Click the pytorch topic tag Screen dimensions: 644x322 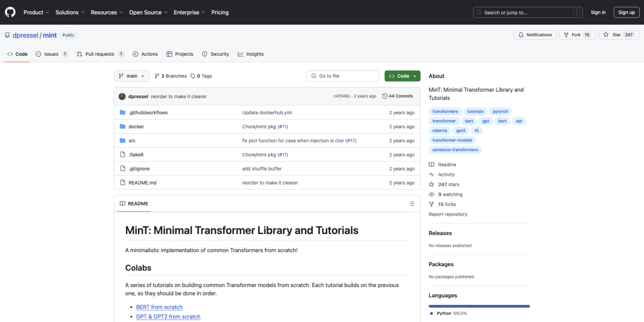tap(500, 112)
